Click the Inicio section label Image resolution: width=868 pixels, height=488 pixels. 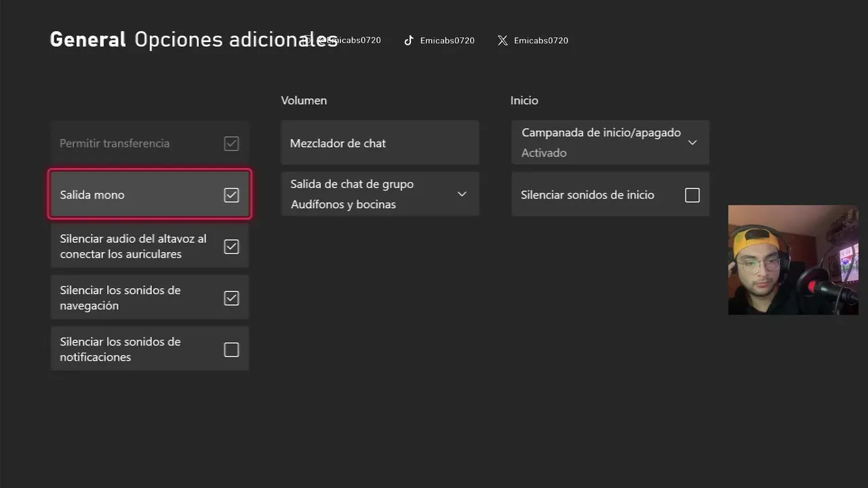524,100
